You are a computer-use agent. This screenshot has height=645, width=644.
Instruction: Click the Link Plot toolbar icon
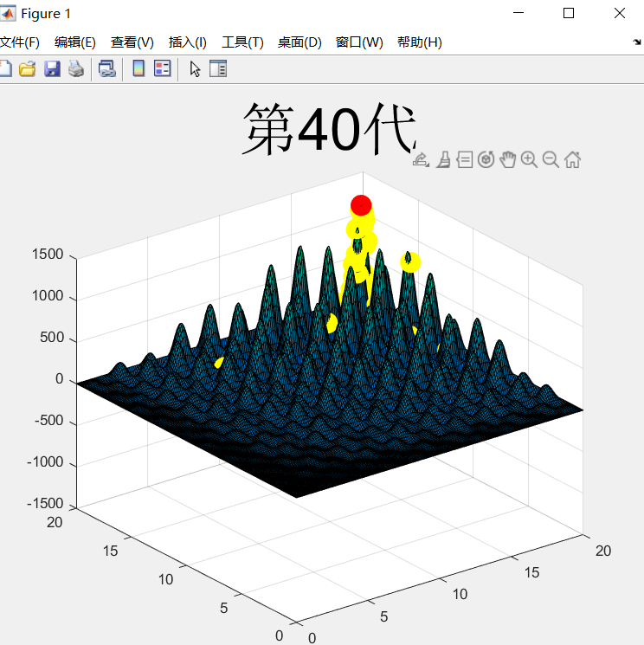pyautogui.click(x=107, y=68)
